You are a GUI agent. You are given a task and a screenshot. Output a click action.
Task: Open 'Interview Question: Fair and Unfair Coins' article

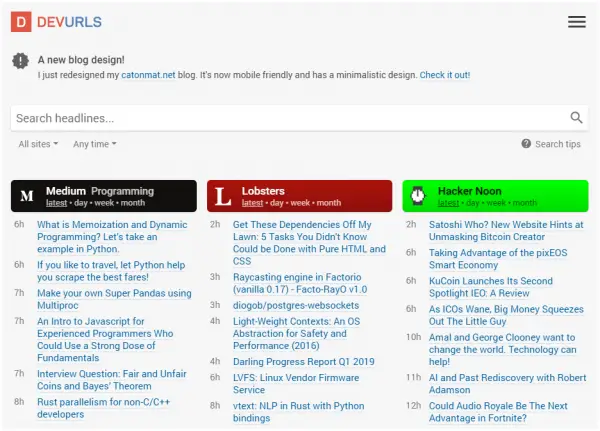click(x=112, y=380)
